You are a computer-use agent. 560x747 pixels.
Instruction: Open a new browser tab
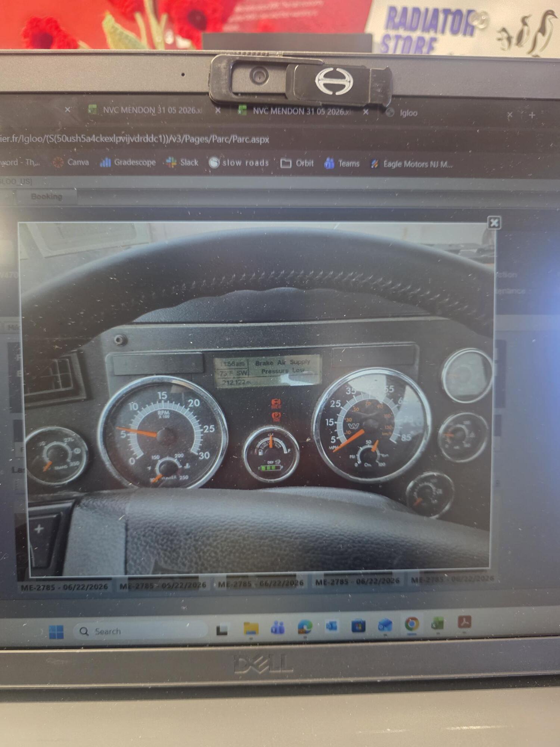pyautogui.click(x=532, y=115)
